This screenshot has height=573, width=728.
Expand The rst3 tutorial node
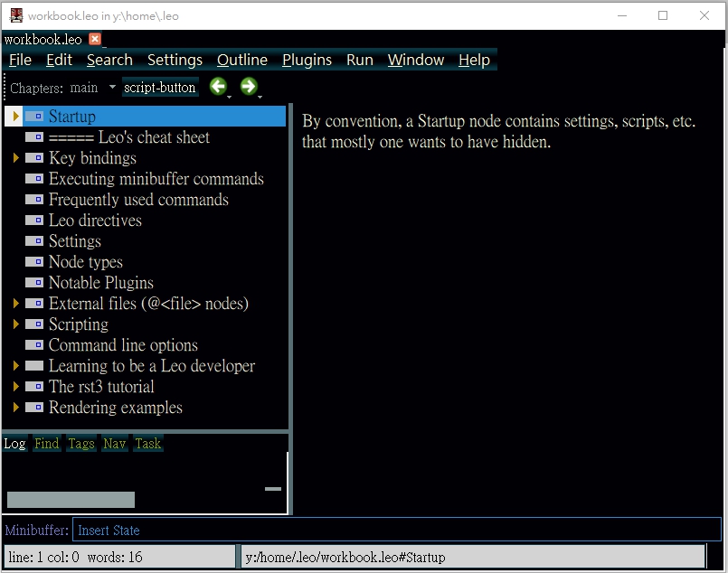pyautogui.click(x=15, y=387)
